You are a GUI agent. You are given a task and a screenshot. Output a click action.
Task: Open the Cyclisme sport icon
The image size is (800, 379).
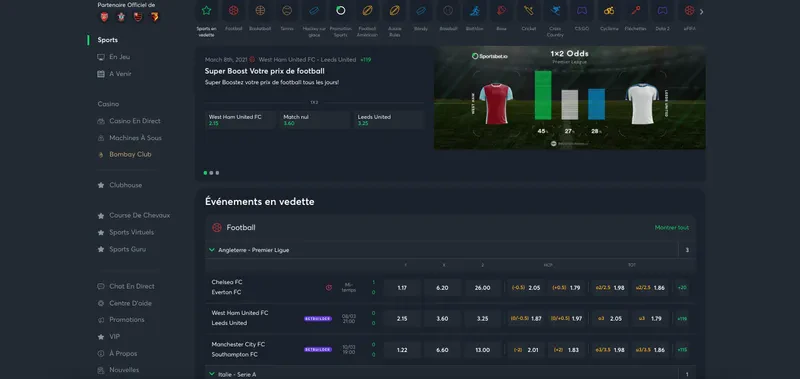[609, 10]
